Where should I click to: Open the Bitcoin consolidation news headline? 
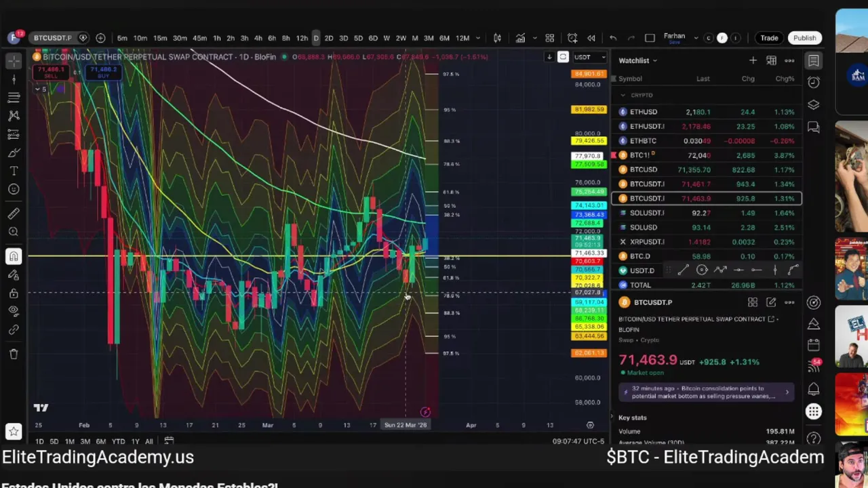pyautogui.click(x=705, y=392)
